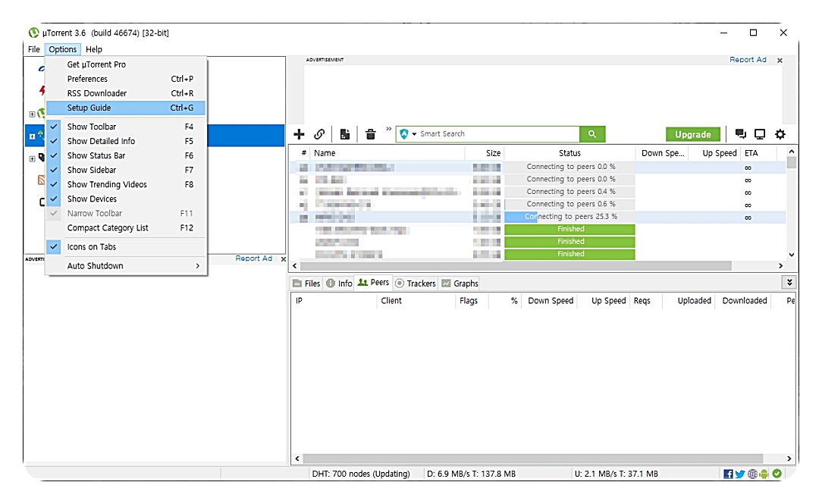Close the sidebar advertisement

(283, 258)
